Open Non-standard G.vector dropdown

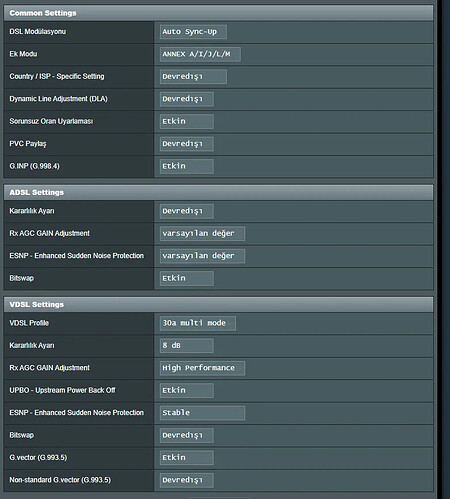pyautogui.click(x=187, y=480)
